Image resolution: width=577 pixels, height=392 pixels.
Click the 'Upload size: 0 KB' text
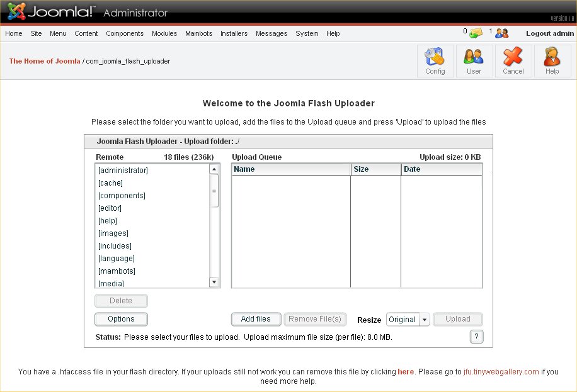pyautogui.click(x=450, y=157)
